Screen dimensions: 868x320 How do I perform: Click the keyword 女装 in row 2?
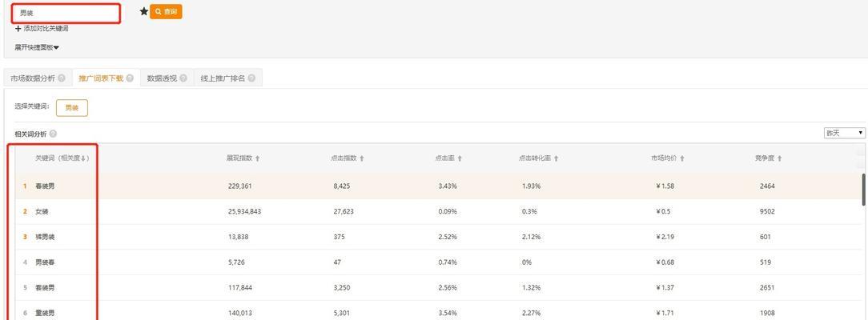[x=42, y=212]
